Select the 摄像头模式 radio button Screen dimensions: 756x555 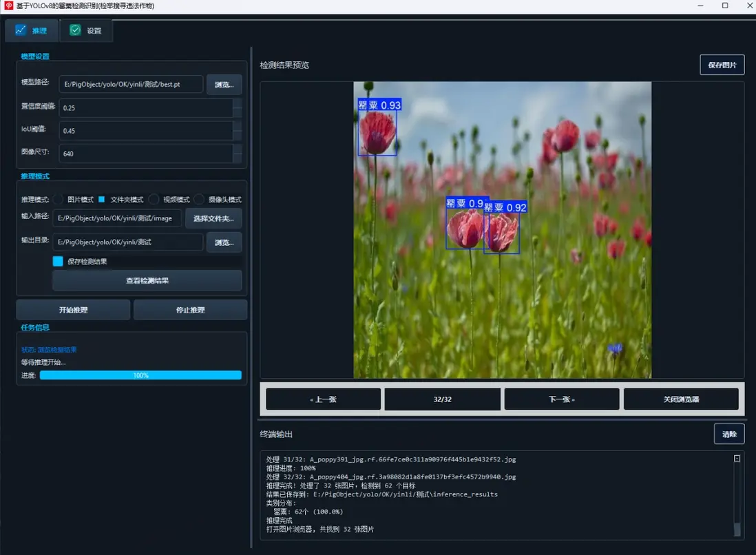click(200, 199)
